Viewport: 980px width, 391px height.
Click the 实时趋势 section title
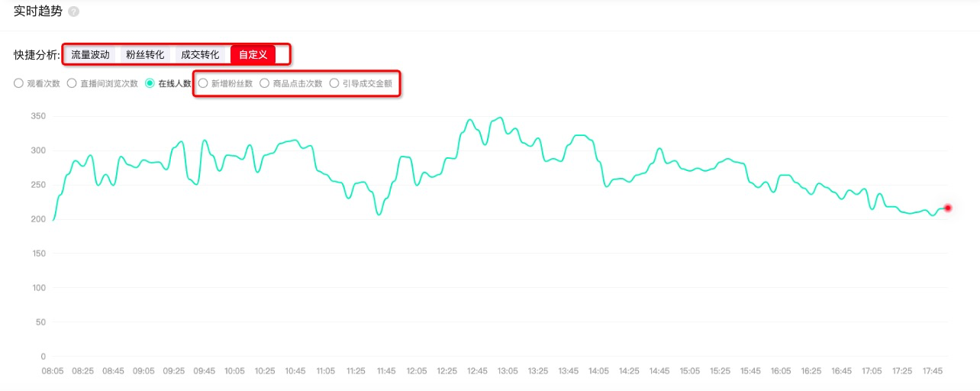[38, 11]
